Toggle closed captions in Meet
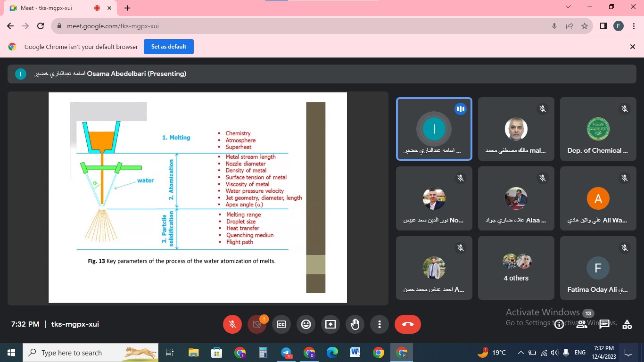Viewport: 644px width, 362px height. pyautogui.click(x=281, y=324)
